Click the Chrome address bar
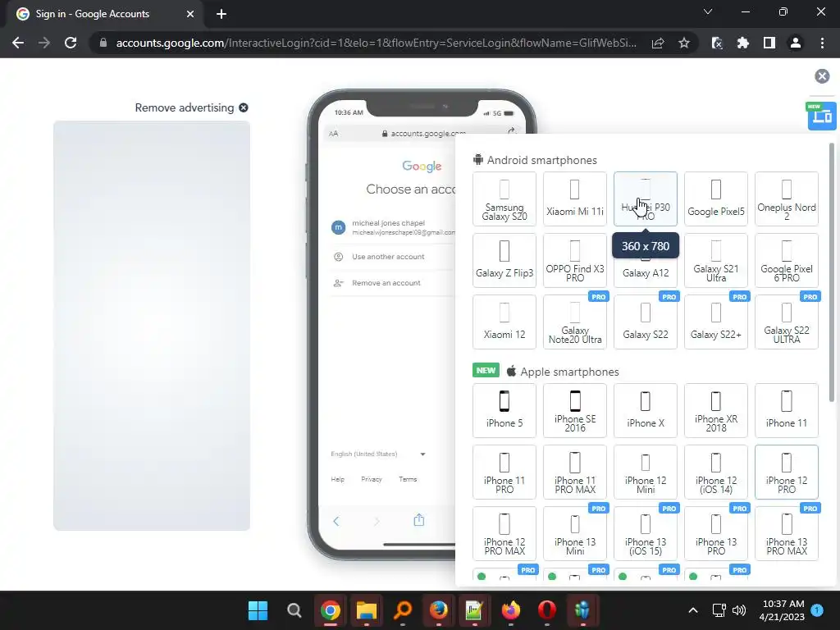This screenshot has height=630, width=840. click(375, 43)
